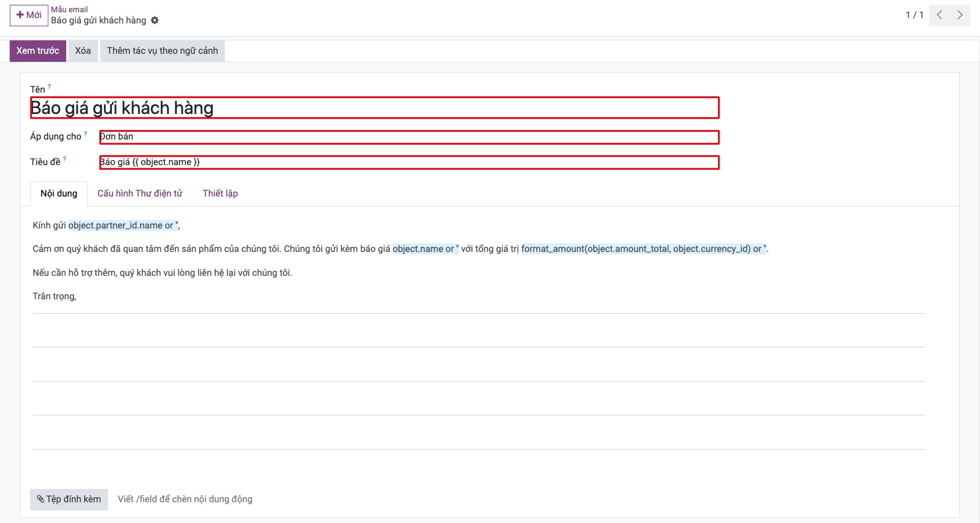Screen dimensions: 980x523
Task: Click the gear icon beside the breadcrumb title
Action: click(155, 20)
